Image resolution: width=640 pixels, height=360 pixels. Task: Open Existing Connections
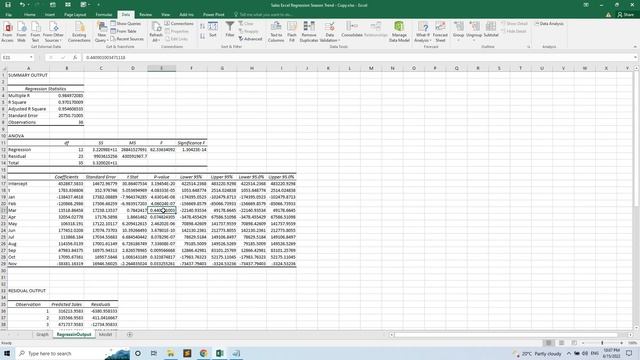coord(79,32)
